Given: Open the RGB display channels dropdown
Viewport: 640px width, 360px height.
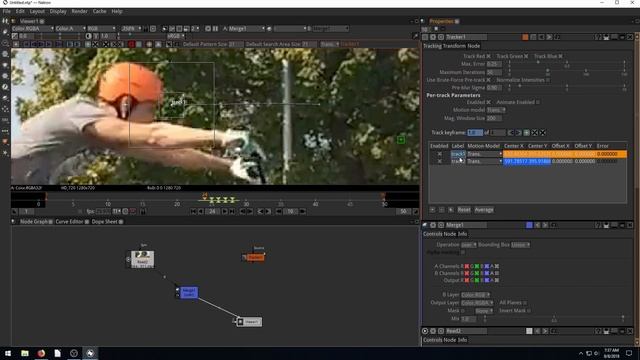Looking at the screenshot, I should 102,29.
